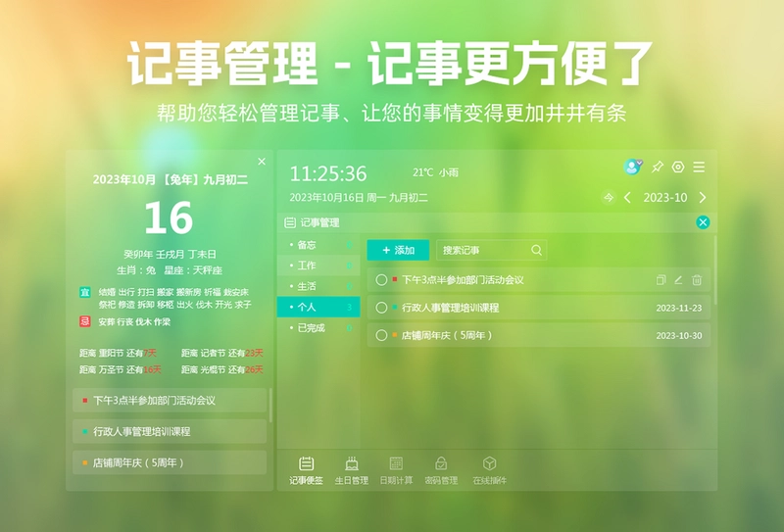
Task: Close the left day-detail panel
Action: point(262,162)
